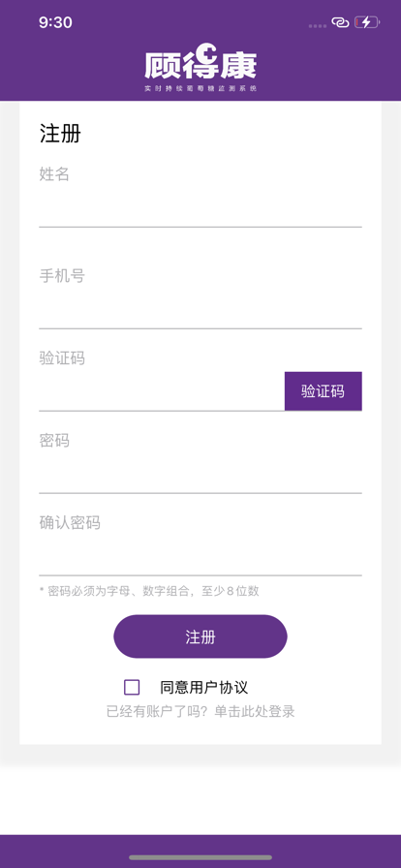Tap the 注册 heading at top of form
The height and width of the screenshot is (868, 401).
pyautogui.click(x=60, y=134)
